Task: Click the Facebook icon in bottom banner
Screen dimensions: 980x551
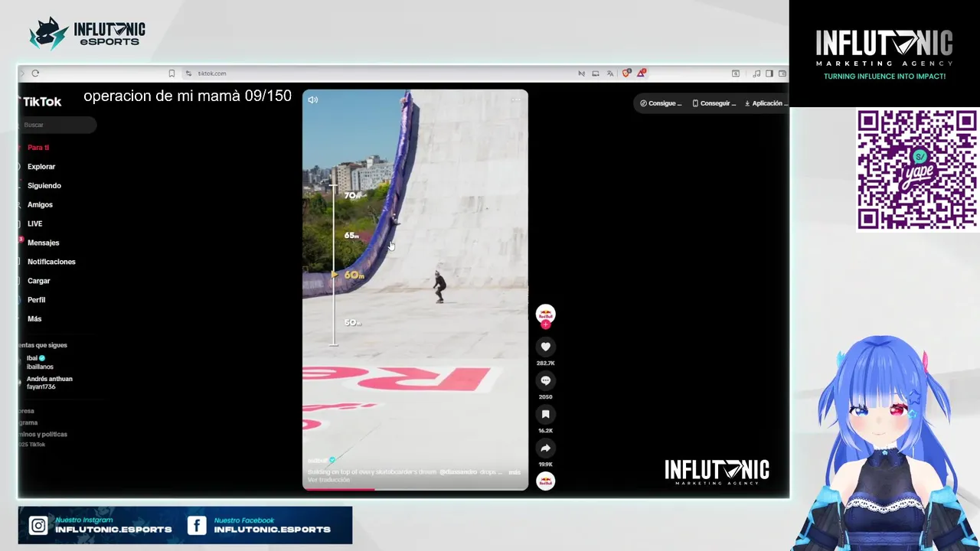Action: [197, 525]
